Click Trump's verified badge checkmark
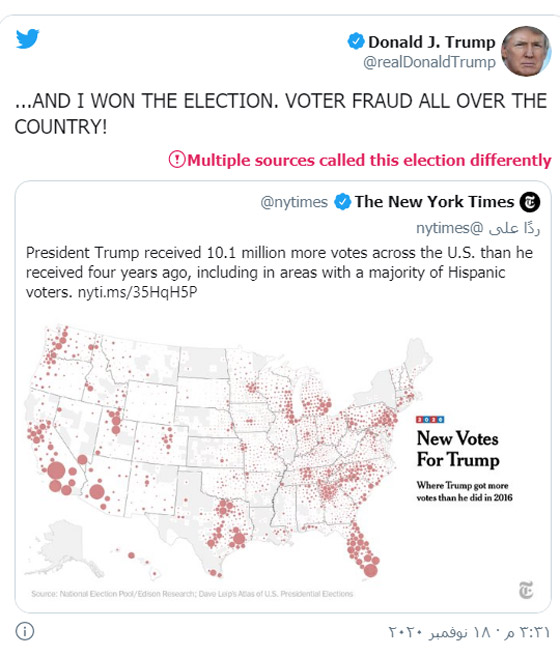Image resolution: width=560 pixels, height=650 pixels. click(x=356, y=41)
